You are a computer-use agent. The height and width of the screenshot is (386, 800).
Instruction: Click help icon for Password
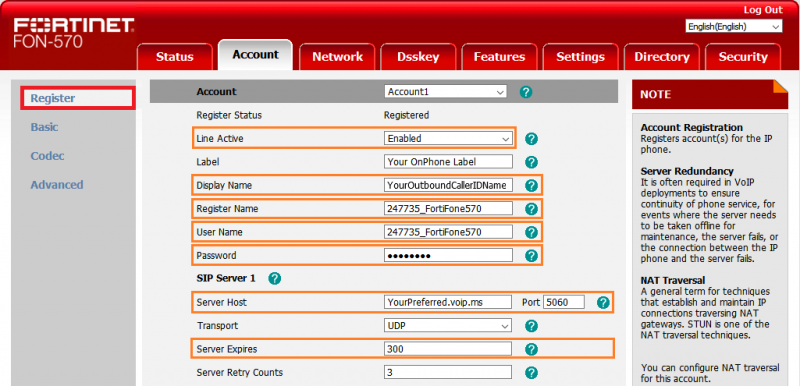pos(532,256)
